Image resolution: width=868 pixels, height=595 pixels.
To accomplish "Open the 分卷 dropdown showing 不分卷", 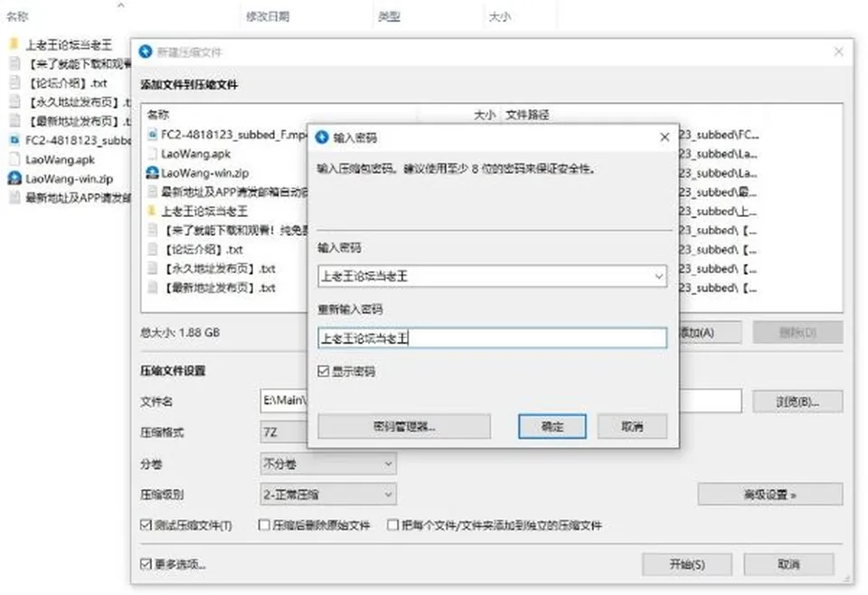I will click(x=328, y=464).
